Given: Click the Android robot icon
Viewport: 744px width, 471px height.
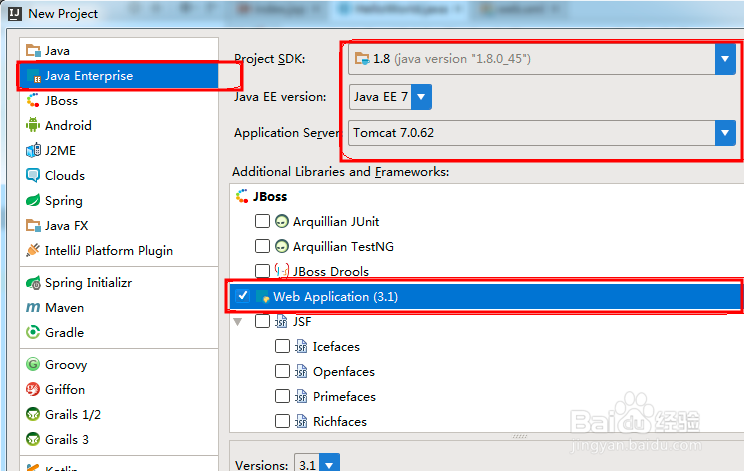Looking at the screenshot, I should tap(33, 125).
